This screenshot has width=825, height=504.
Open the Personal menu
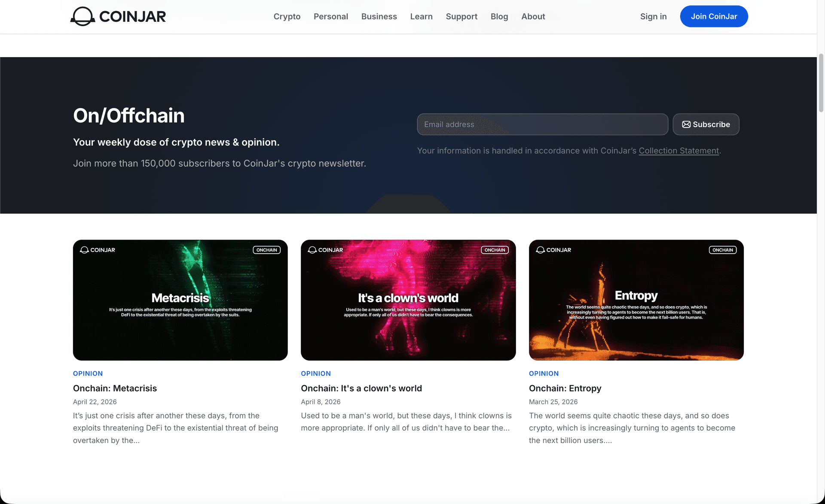[331, 16]
